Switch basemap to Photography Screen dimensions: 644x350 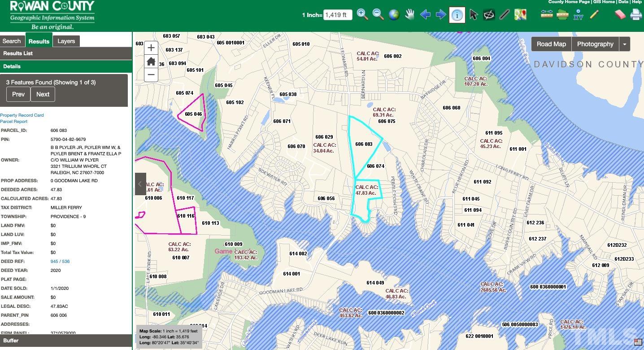pyautogui.click(x=595, y=44)
